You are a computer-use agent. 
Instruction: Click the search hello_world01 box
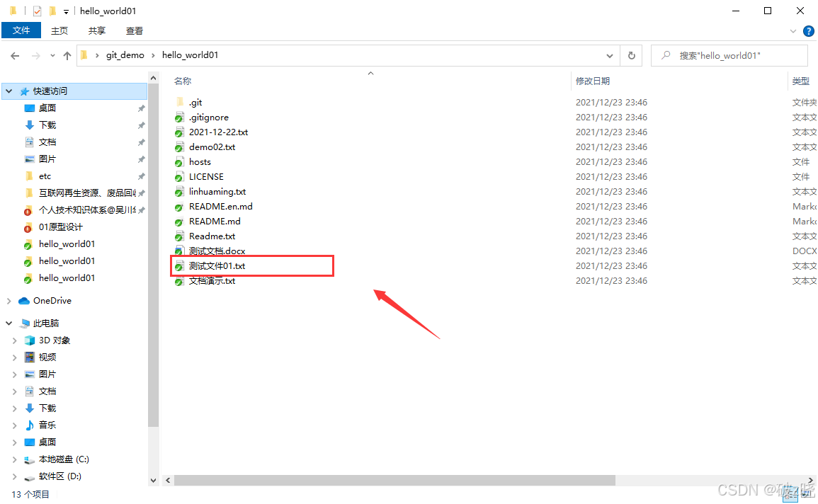729,55
